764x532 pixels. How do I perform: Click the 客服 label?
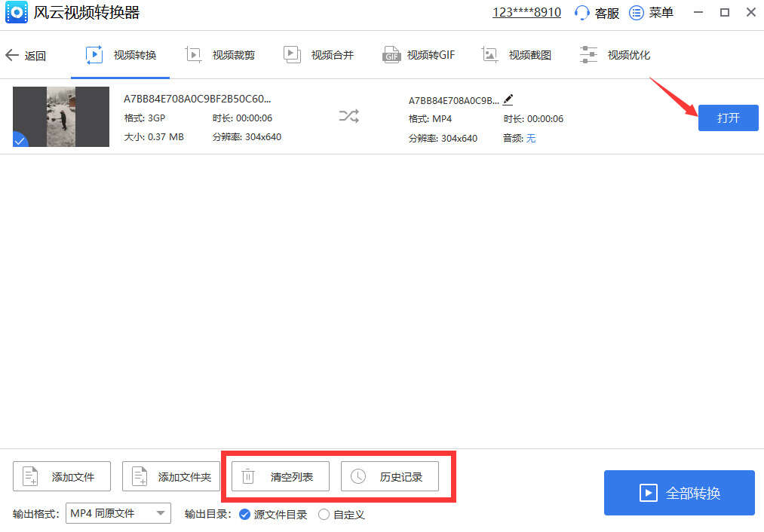(x=607, y=13)
